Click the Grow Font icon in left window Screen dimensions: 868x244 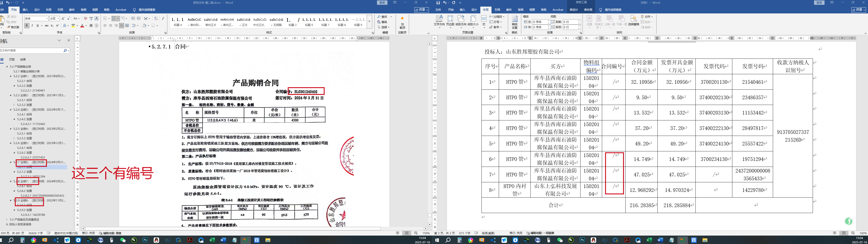tap(63, 18)
